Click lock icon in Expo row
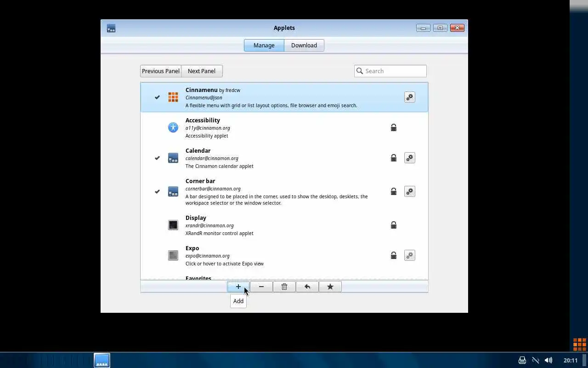 point(394,255)
